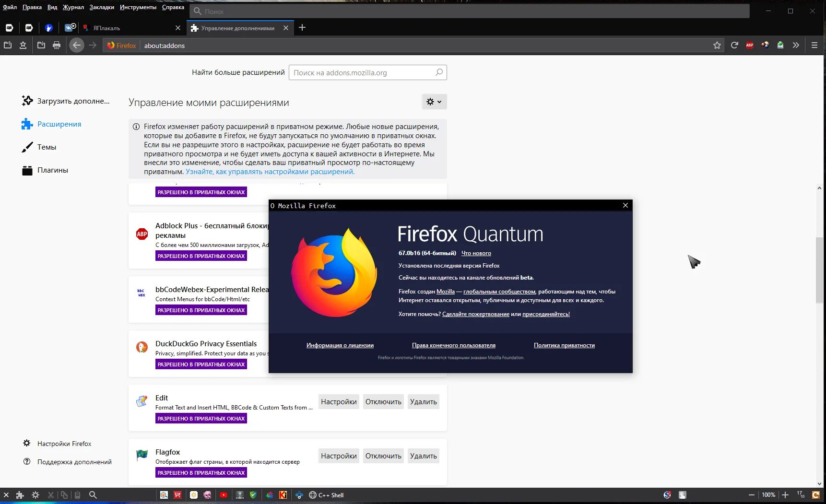Click Удалить button for Flagfox extension
This screenshot has height=504, width=826.
(x=424, y=456)
